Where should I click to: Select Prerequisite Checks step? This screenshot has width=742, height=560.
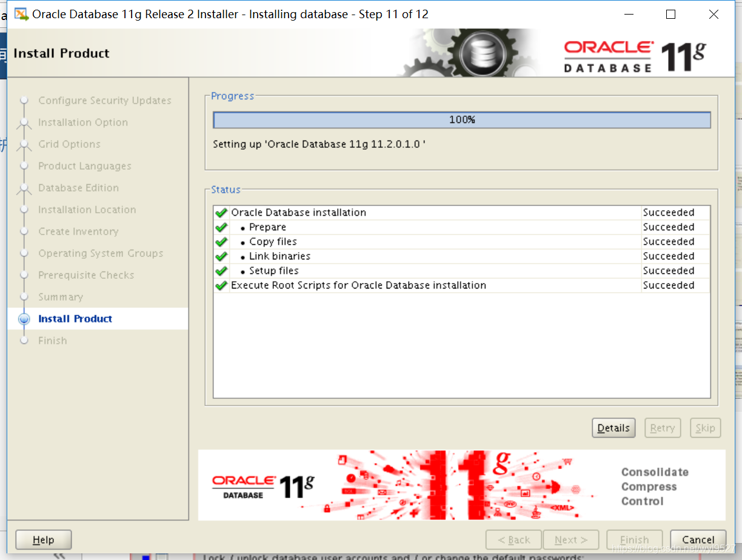(x=86, y=275)
